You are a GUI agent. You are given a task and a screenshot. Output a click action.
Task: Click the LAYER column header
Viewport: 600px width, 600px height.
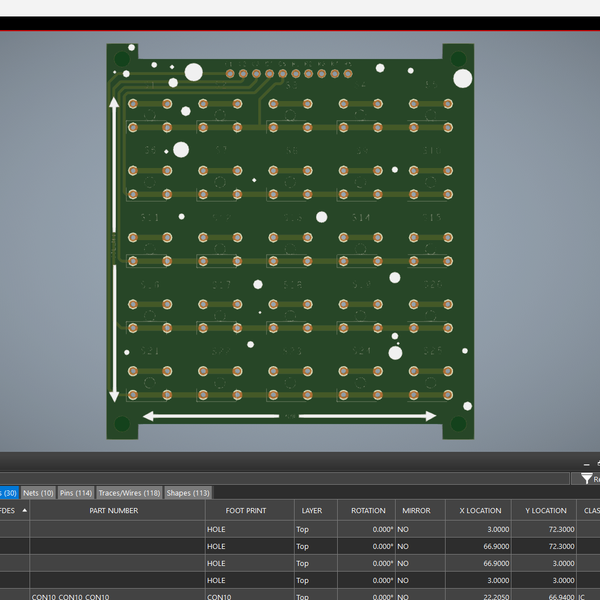[311, 510]
